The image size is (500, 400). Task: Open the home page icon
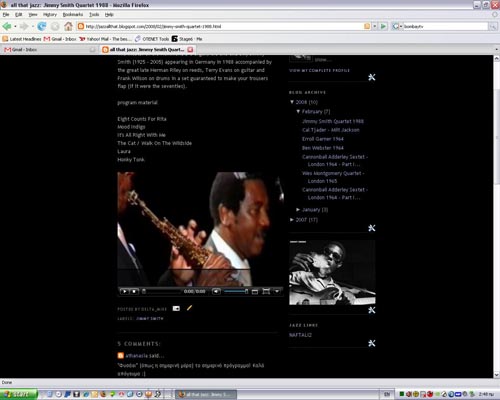pyautogui.click(x=68, y=26)
